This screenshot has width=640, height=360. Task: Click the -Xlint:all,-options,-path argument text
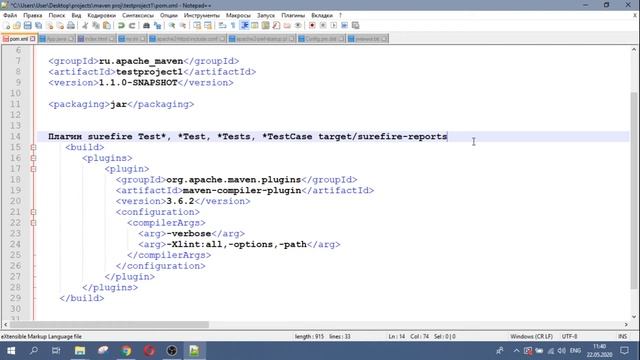[236, 244]
